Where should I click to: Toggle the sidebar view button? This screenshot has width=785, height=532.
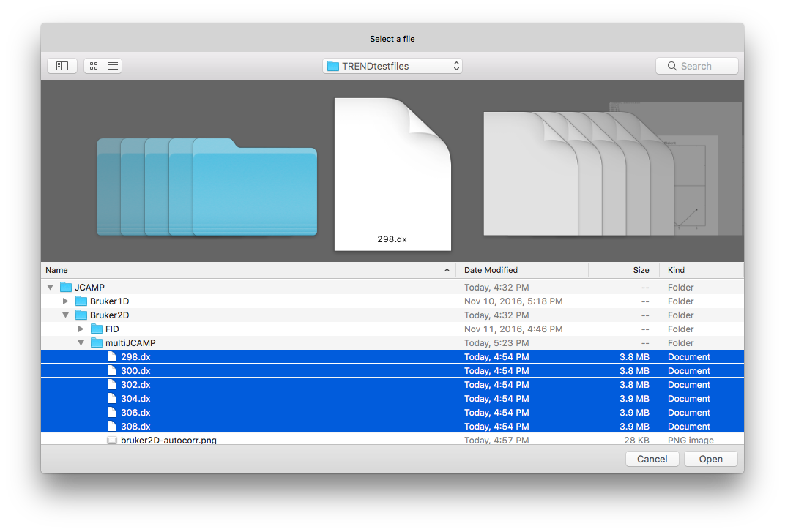pyautogui.click(x=62, y=66)
